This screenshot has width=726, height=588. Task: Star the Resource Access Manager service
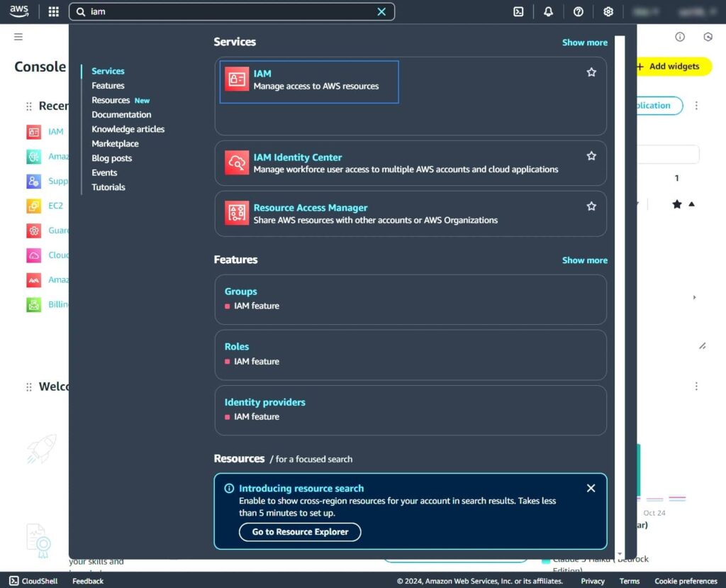[x=591, y=206]
